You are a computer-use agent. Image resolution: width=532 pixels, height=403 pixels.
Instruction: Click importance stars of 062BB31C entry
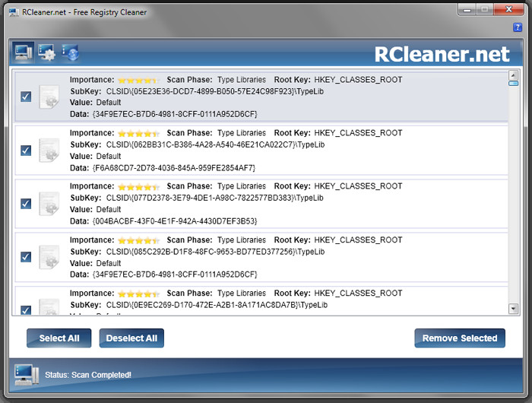click(x=138, y=133)
